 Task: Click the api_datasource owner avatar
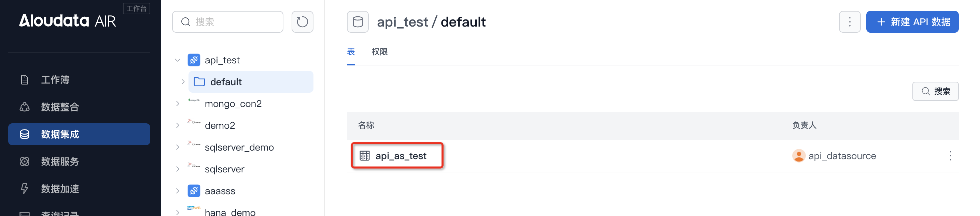pos(798,156)
